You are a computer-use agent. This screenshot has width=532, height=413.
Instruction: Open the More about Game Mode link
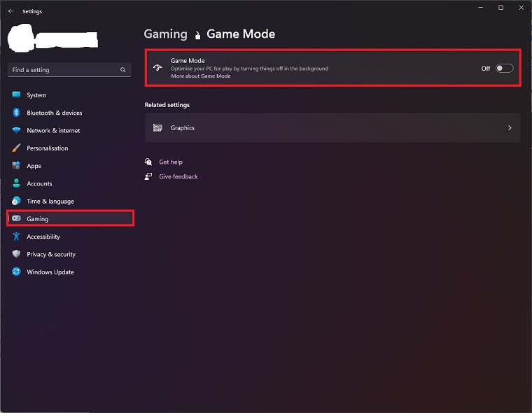click(200, 76)
